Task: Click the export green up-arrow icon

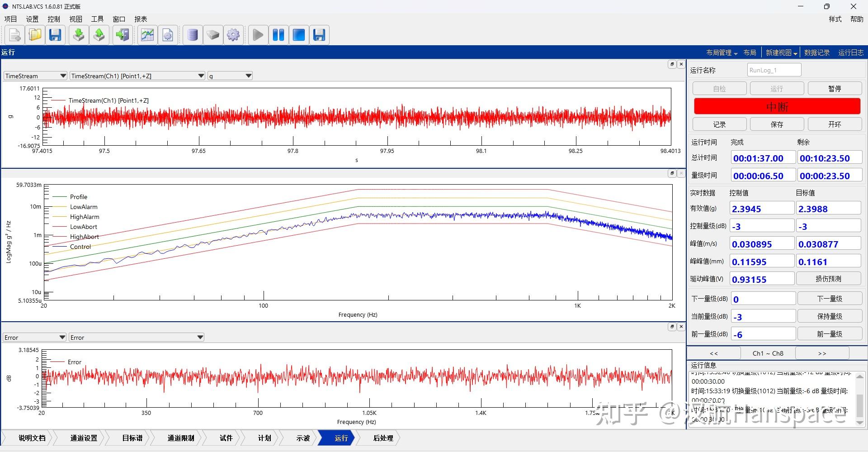Action: click(x=99, y=35)
